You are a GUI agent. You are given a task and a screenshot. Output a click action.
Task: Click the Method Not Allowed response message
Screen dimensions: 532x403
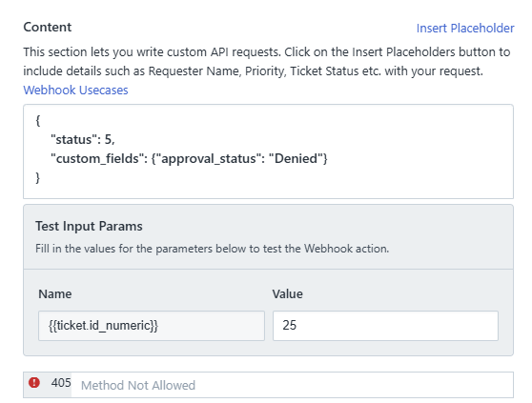pos(138,386)
